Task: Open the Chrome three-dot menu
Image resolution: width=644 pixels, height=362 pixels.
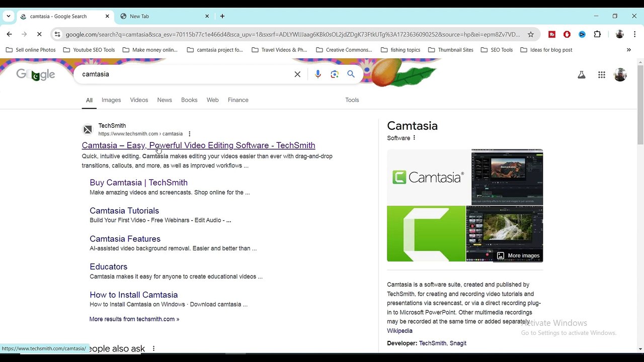Action: tap(634, 34)
